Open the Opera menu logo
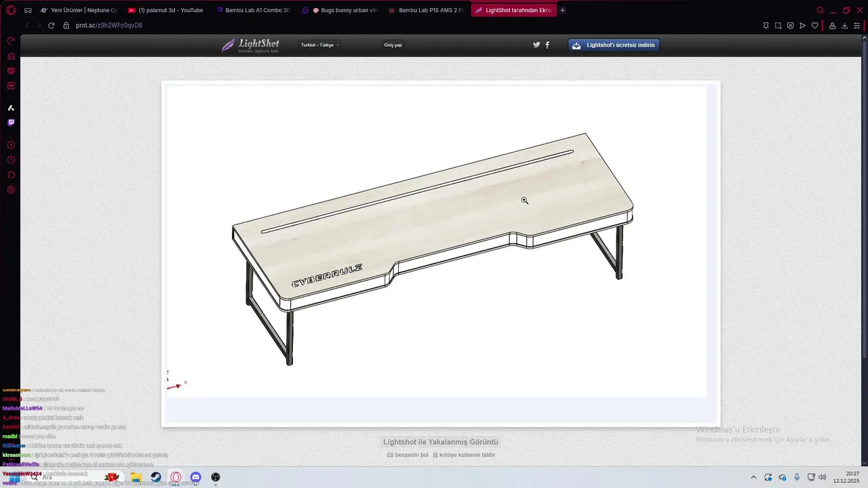 [x=11, y=10]
